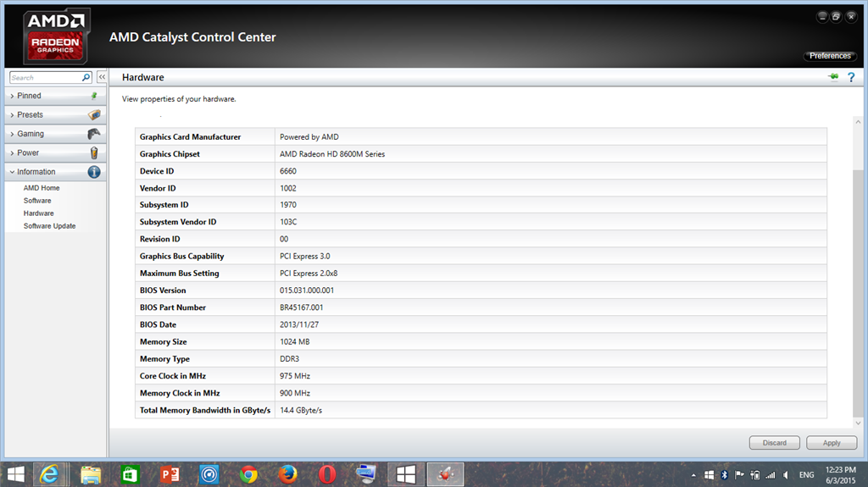This screenshot has width=868, height=487.
Task: Click volume speaker icon in system tray
Action: (786, 475)
